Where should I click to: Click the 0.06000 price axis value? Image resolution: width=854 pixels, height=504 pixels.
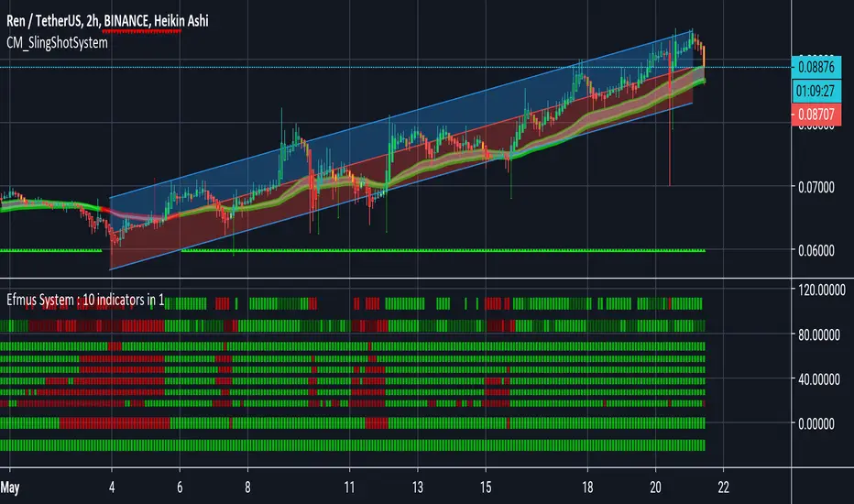(816, 250)
